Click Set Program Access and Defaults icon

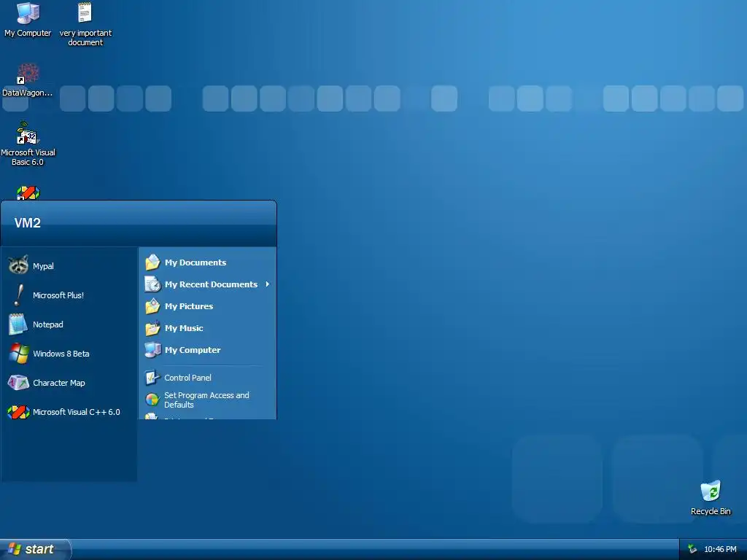click(x=152, y=400)
